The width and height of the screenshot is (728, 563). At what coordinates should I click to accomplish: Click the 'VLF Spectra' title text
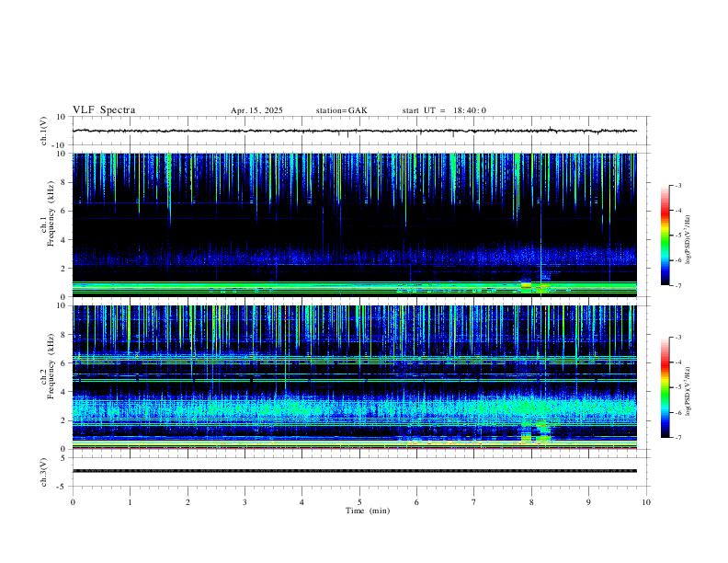[104, 110]
